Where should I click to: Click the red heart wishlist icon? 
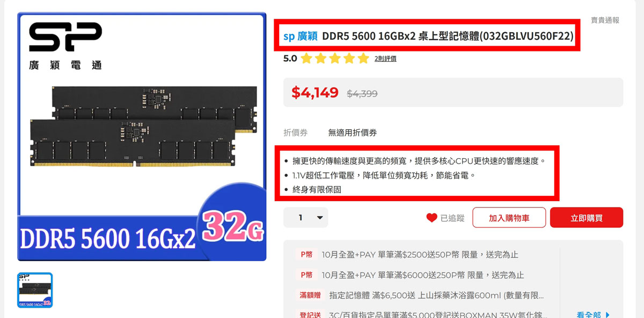(431, 218)
